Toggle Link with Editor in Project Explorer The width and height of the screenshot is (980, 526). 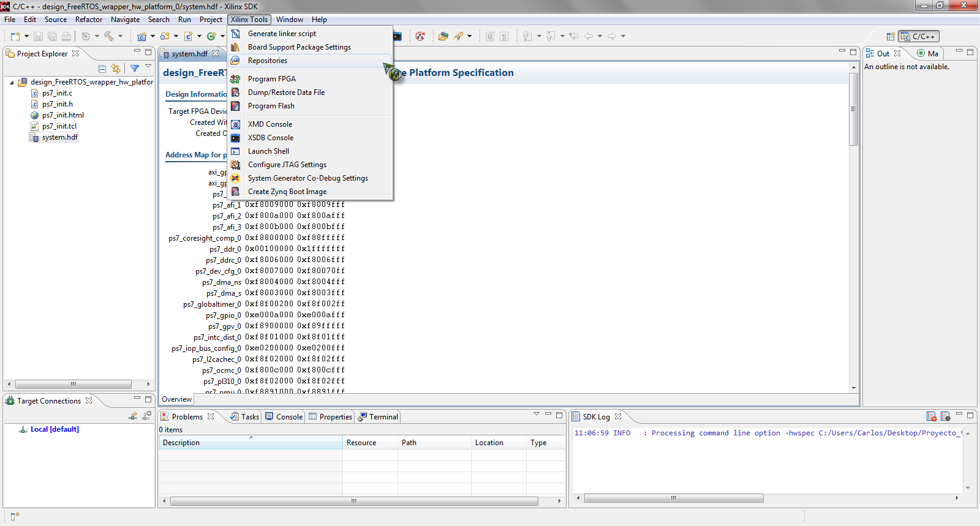tap(115, 69)
